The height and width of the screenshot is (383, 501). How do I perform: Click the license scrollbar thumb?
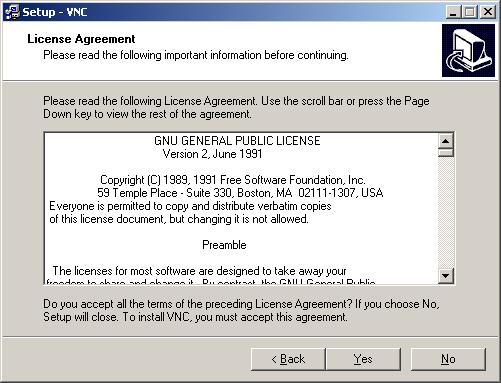(x=446, y=153)
